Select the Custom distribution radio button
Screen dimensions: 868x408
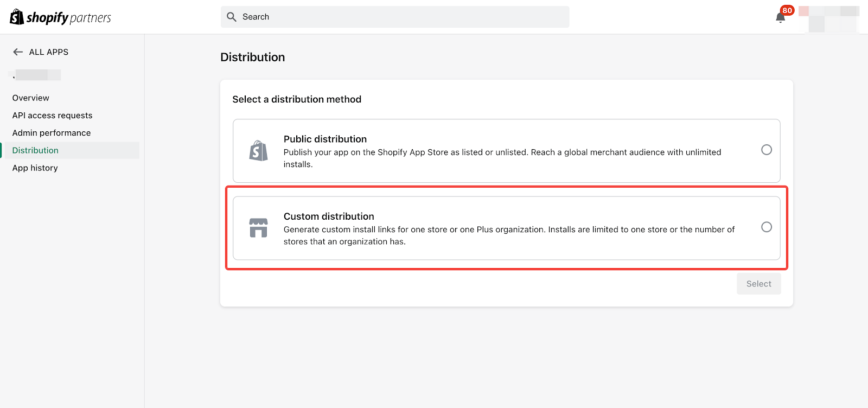(766, 227)
